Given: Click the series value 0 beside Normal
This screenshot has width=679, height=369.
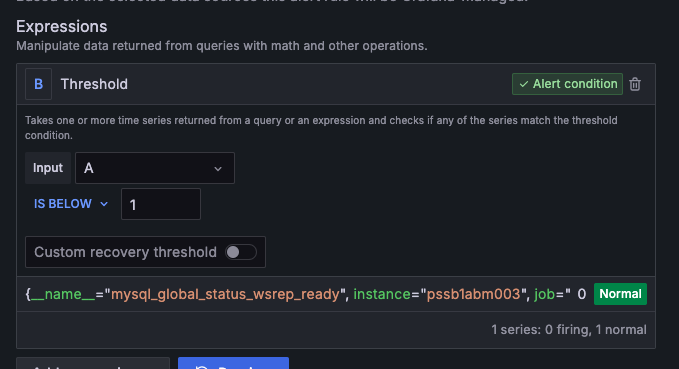Looking at the screenshot, I should 582,294.
